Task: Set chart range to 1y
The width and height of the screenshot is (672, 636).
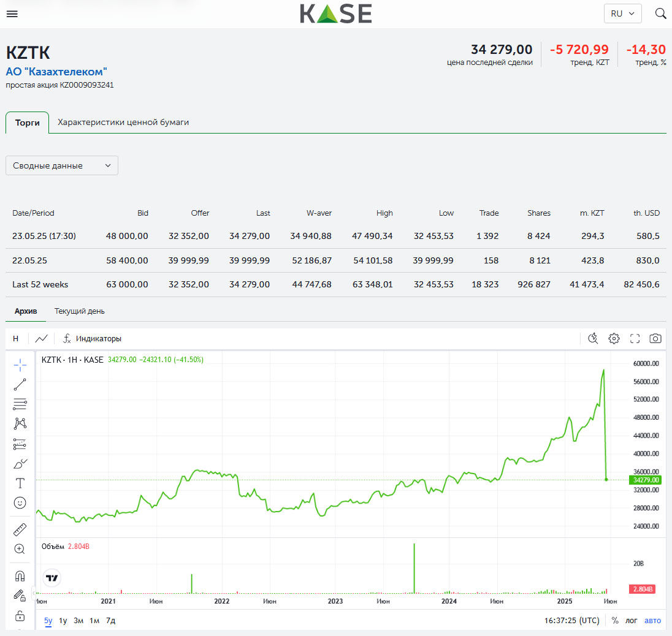Action: (63, 620)
